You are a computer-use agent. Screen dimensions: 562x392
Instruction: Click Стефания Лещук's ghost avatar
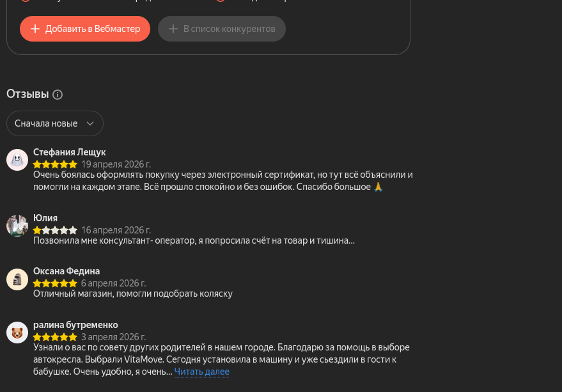tap(17, 160)
